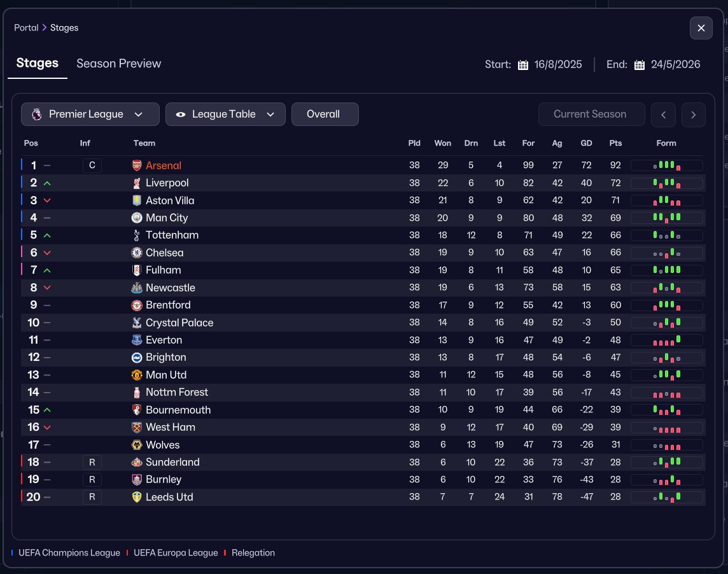Click the Leeds Utd crest
The width and height of the screenshot is (728, 574).
point(136,497)
